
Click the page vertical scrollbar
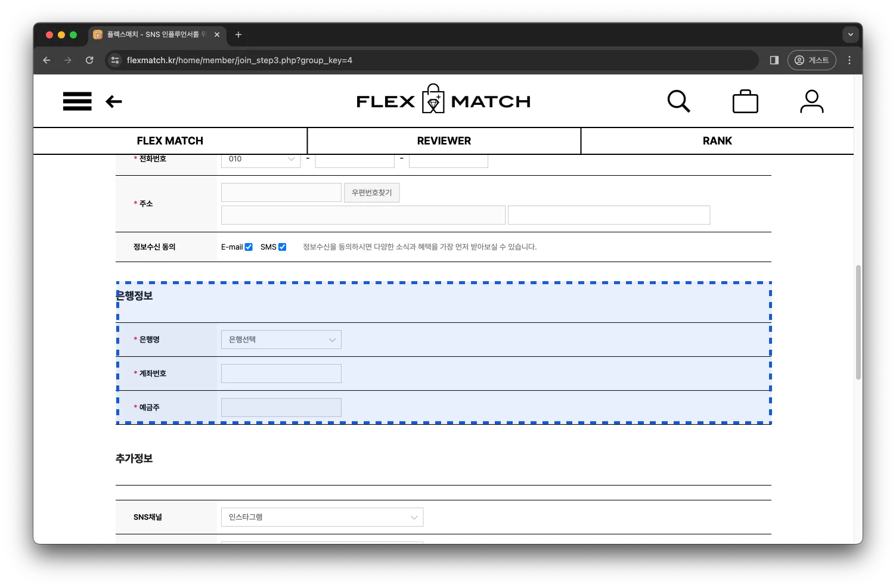[858, 322]
